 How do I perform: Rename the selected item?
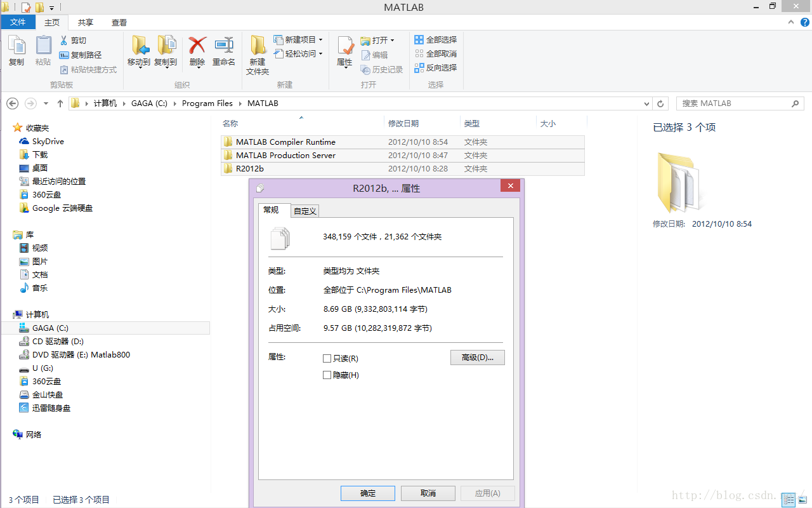[224, 51]
